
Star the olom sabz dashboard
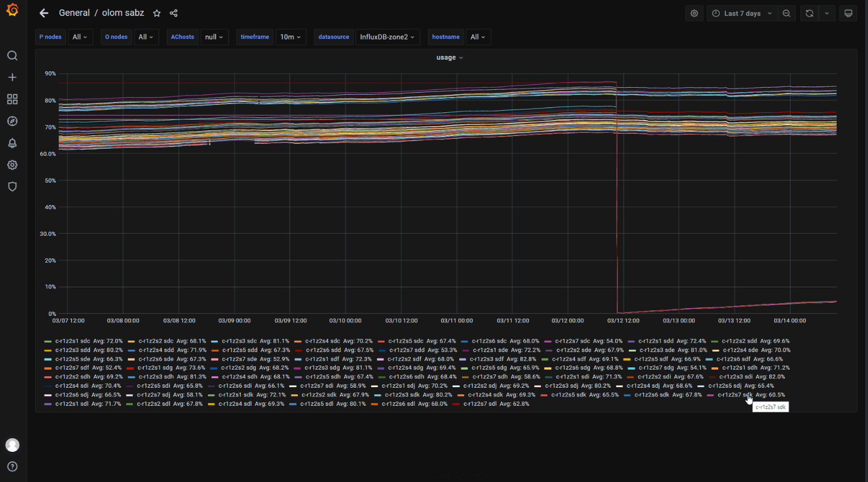157,13
